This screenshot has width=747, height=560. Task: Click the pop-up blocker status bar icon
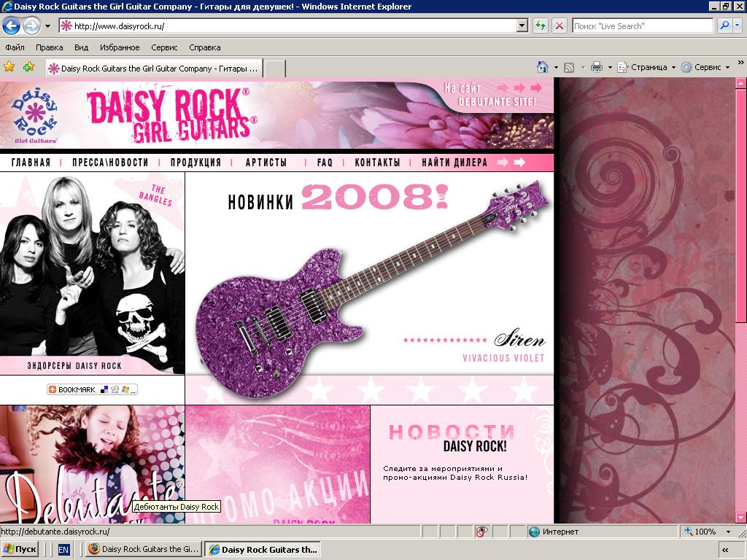482,532
